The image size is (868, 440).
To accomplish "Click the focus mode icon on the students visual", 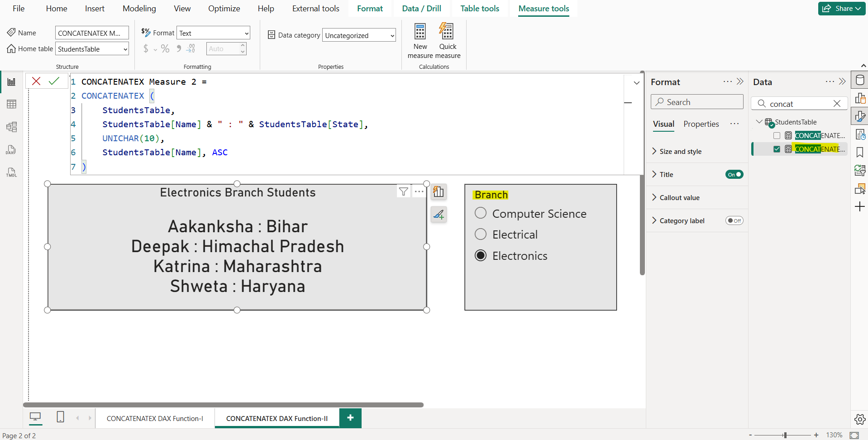I will pos(438,191).
